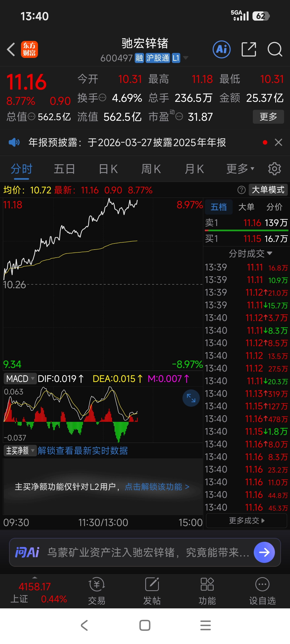Tap the MACD histogram chart area
Image resolution: width=290 pixels, height=644 pixels.
(x=103, y=415)
